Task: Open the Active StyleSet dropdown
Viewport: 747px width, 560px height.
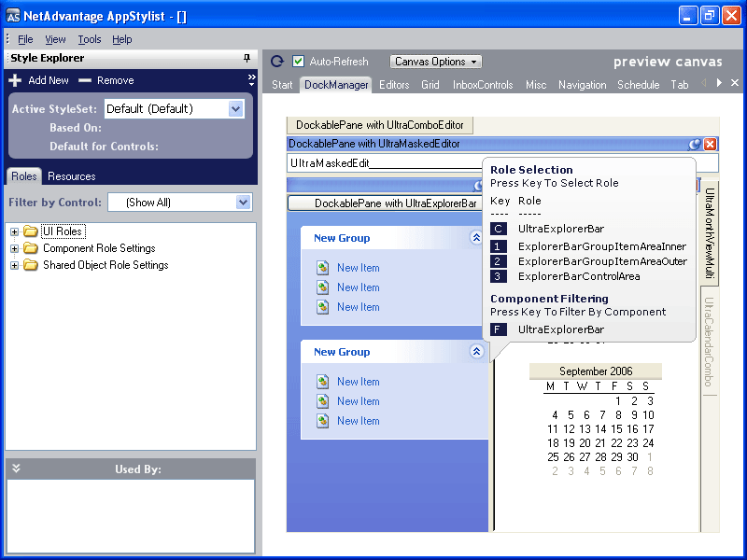Action: pos(234,109)
